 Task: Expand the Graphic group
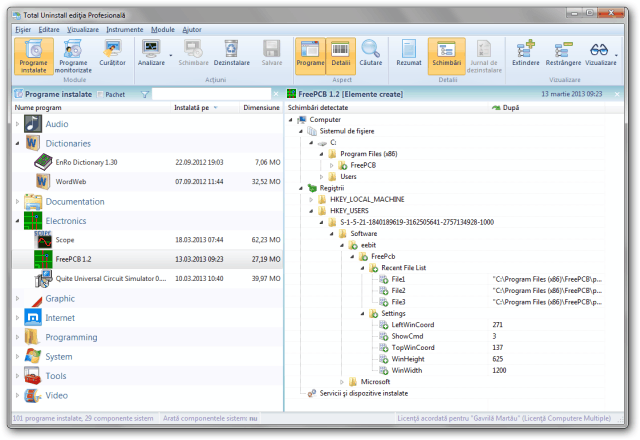click(x=17, y=298)
